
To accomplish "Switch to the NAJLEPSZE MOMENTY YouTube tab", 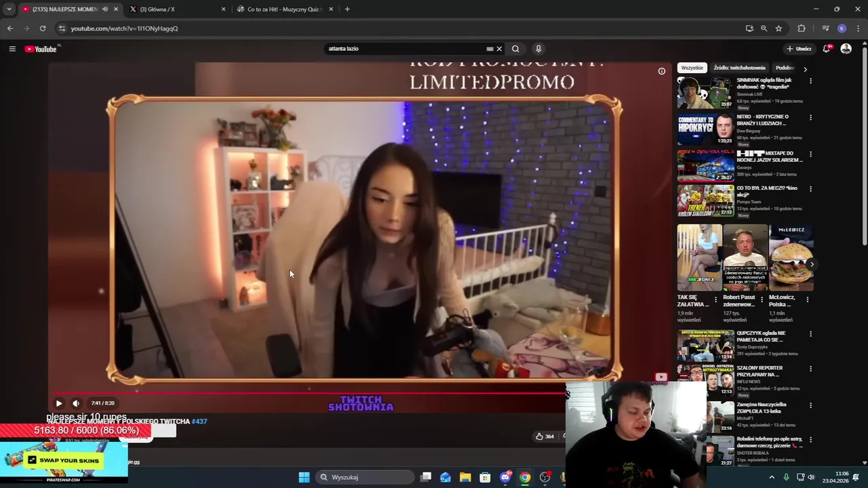I will pos(64,9).
